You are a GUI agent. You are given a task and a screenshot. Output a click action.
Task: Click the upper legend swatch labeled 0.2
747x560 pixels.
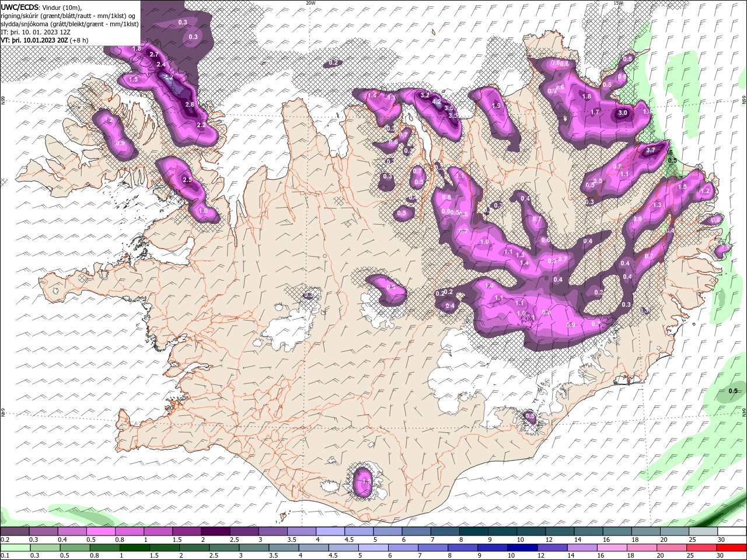point(15,531)
